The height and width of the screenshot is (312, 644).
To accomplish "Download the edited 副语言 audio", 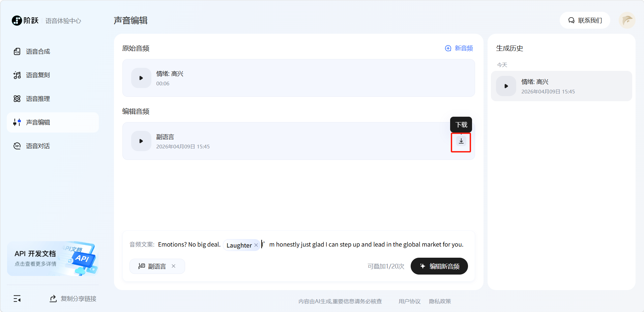I will click(461, 141).
